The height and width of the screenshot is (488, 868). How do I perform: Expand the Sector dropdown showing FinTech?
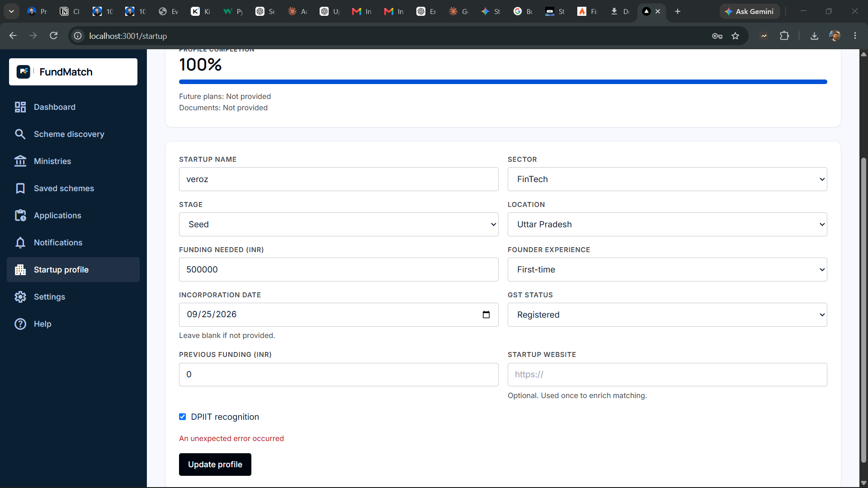pyautogui.click(x=667, y=179)
